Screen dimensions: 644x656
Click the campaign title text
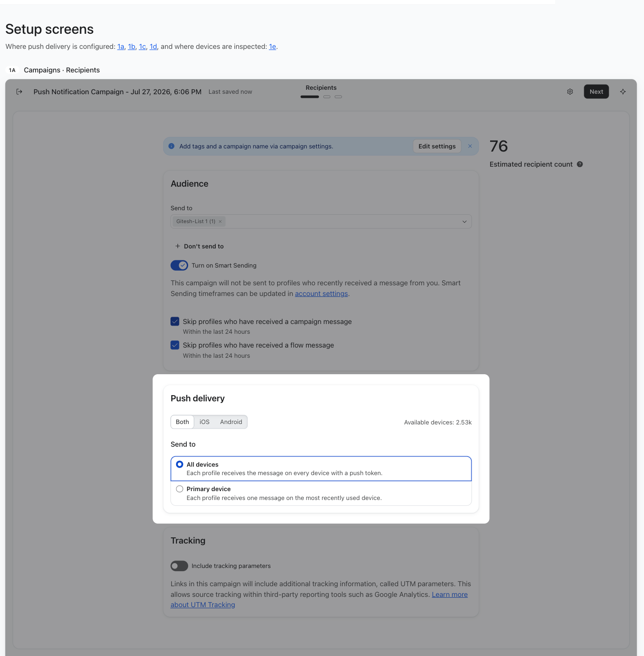pyautogui.click(x=117, y=92)
